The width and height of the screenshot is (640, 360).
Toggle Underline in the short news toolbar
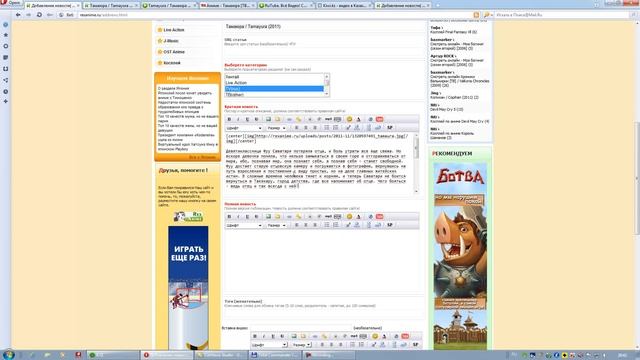coord(247,119)
